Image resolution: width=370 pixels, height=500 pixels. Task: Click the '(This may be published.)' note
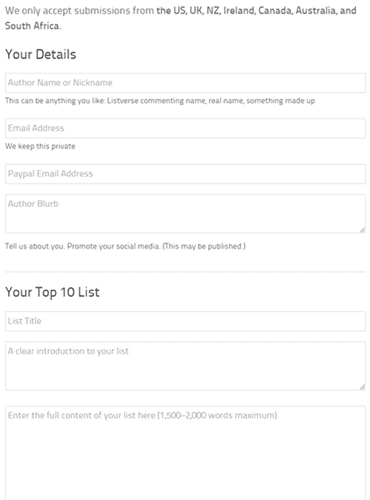point(204,246)
